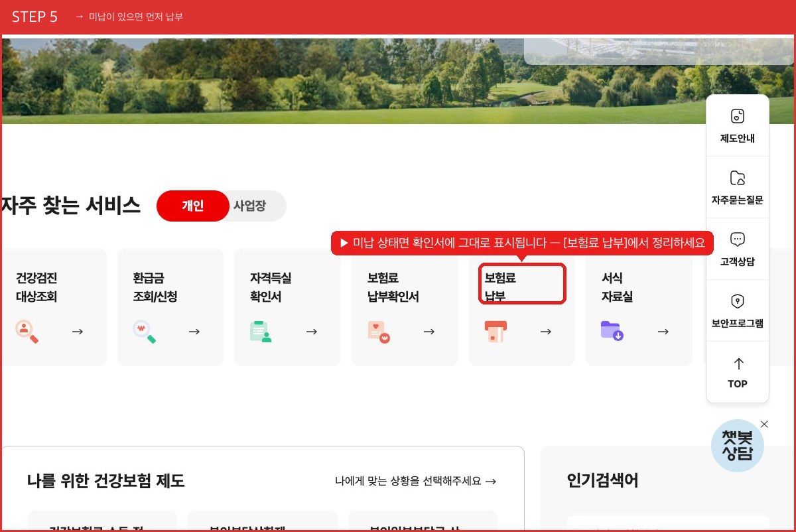
Task: Open the 보험료 납부확인서 service title
Action: pos(393,287)
